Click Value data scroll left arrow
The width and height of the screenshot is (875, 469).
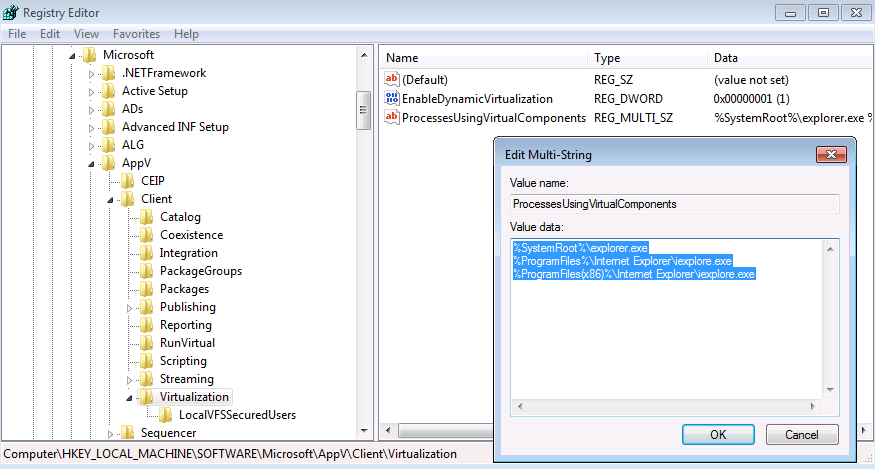coord(520,406)
